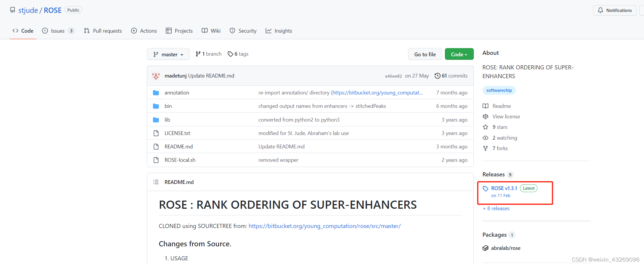The height and width of the screenshot is (265, 644).
Task: Click the clock icon next to 61 commits
Action: (437, 76)
